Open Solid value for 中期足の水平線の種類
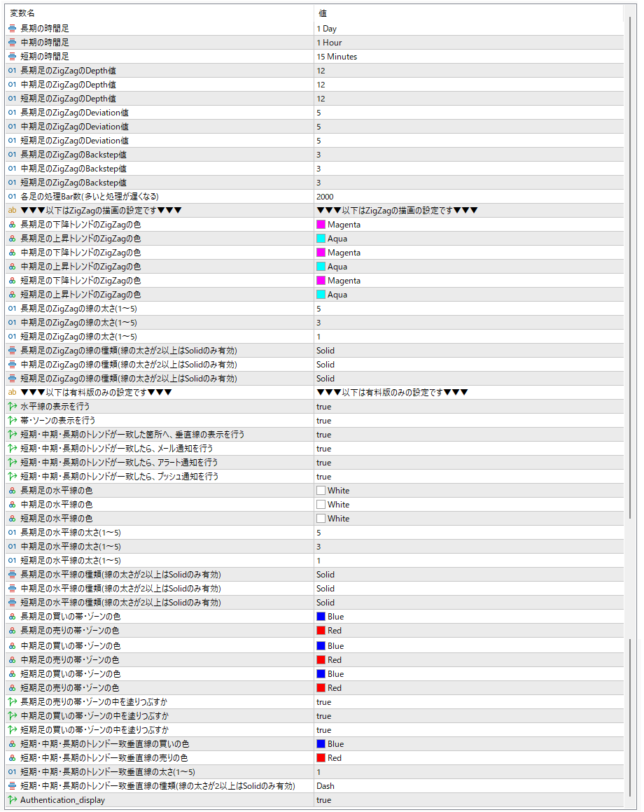 (x=325, y=588)
